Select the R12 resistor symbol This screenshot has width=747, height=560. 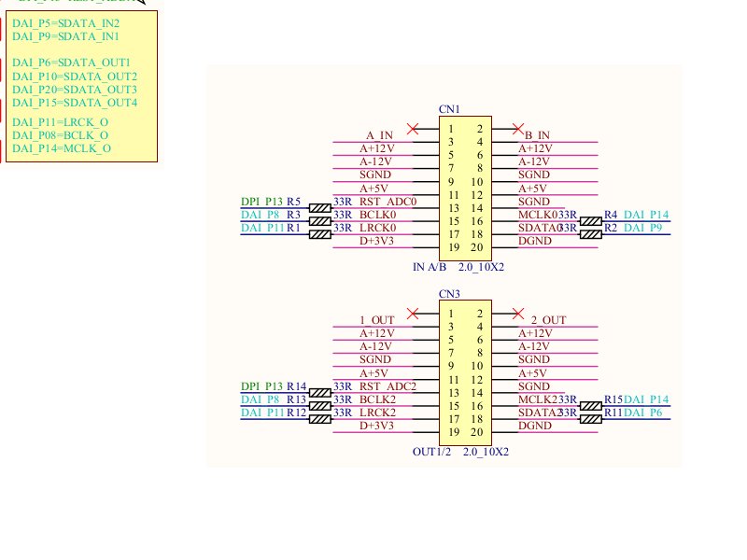tap(320, 419)
